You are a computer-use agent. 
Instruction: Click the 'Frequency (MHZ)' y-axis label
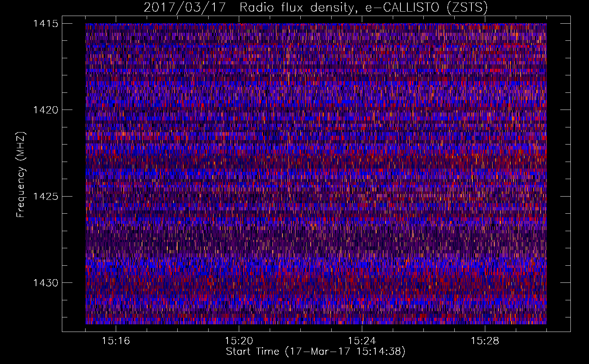point(21,175)
